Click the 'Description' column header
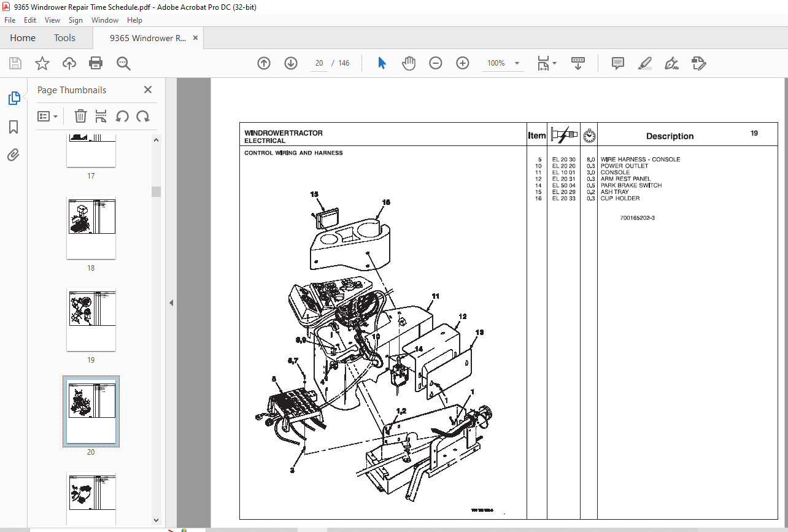 point(670,136)
